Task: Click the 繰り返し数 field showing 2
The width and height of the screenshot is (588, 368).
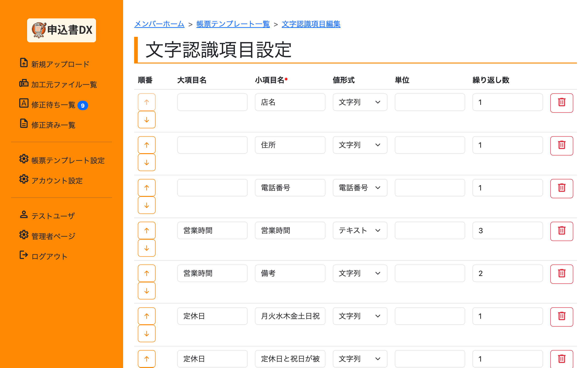Action: (x=508, y=273)
